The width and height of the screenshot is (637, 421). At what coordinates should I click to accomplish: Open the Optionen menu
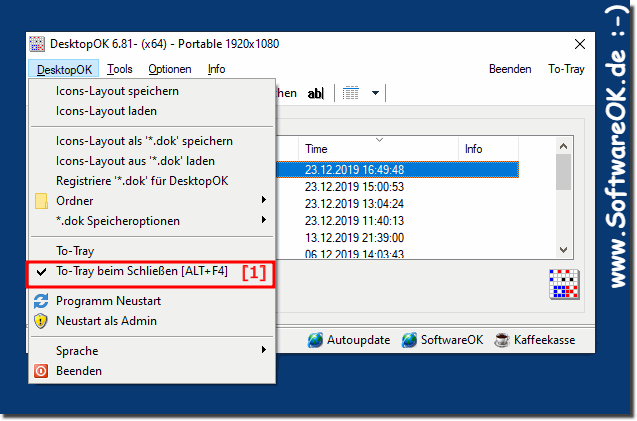[170, 69]
